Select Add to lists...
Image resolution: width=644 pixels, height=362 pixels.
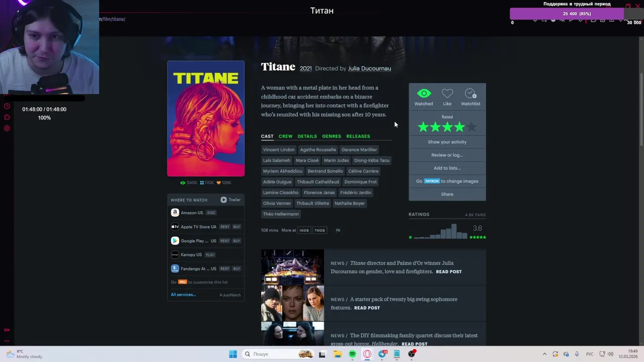pyautogui.click(x=447, y=168)
